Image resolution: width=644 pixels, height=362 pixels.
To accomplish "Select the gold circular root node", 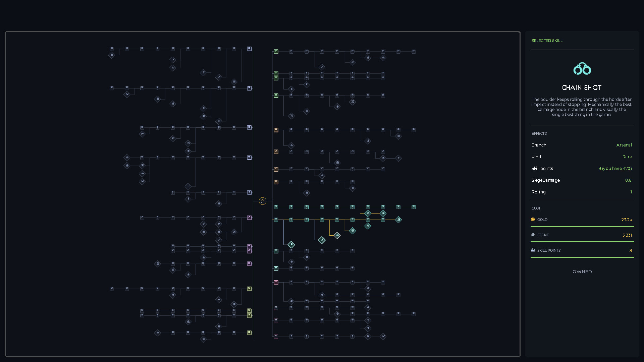I will (x=263, y=201).
